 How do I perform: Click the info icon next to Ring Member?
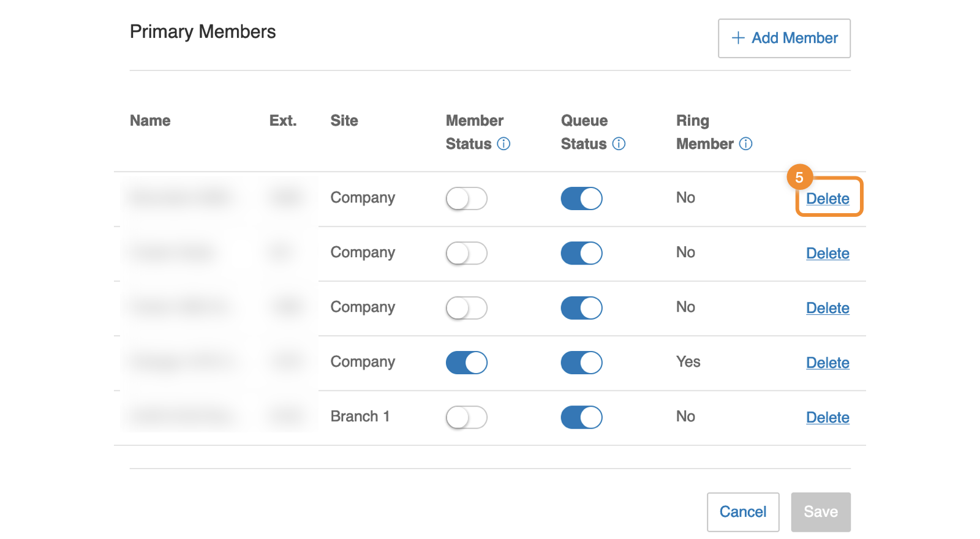[745, 144]
